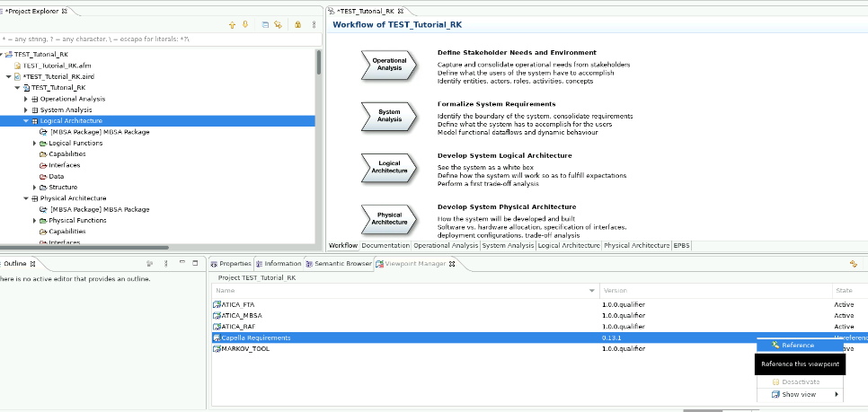The image size is (868, 412).
Task: Click the Physical Functions folder icon
Action: 43,221
